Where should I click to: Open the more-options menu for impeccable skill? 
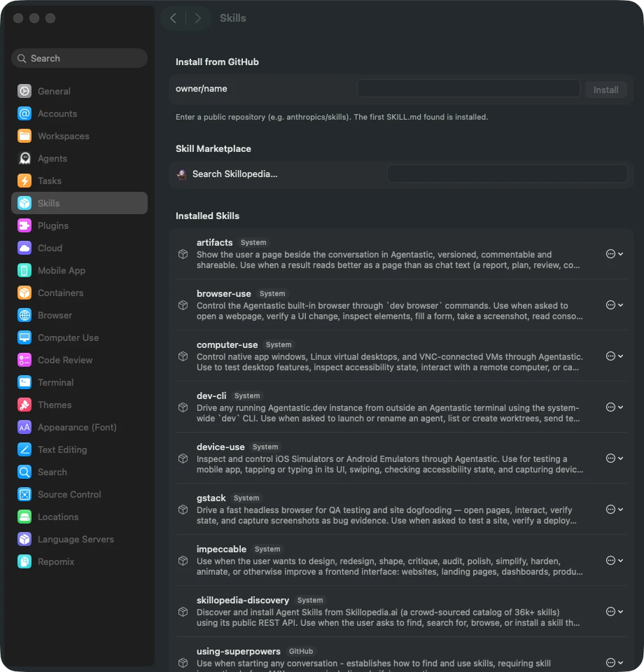point(615,561)
